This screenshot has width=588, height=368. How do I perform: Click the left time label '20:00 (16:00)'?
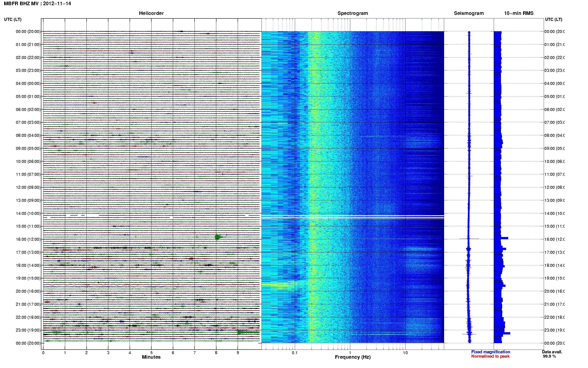(x=28, y=291)
